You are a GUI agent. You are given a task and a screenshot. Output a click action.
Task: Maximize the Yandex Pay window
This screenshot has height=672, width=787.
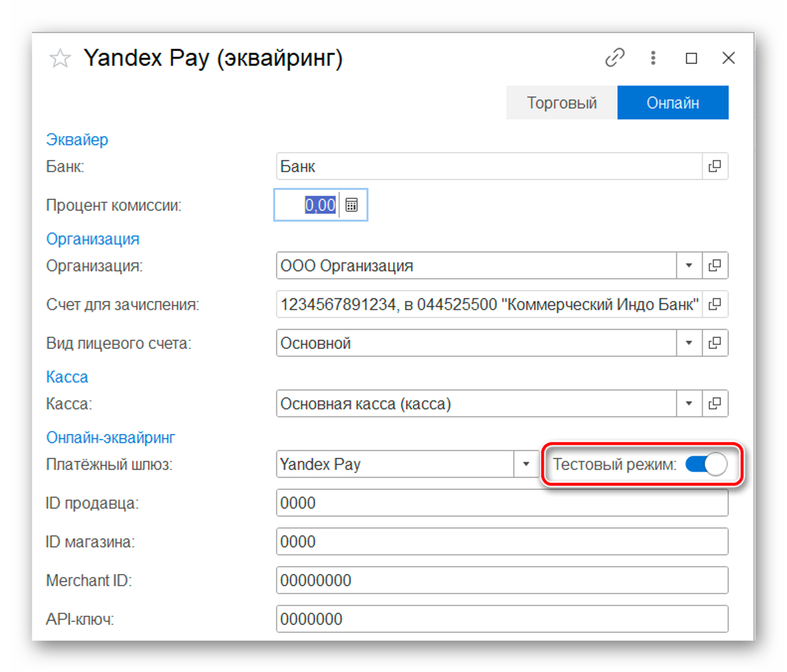(x=691, y=58)
